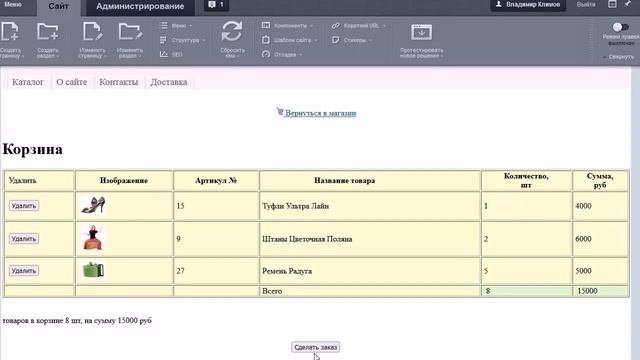This screenshot has width=640, height=360.
Task: Click the Structure (Структура) grid icon
Action: point(163,40)
